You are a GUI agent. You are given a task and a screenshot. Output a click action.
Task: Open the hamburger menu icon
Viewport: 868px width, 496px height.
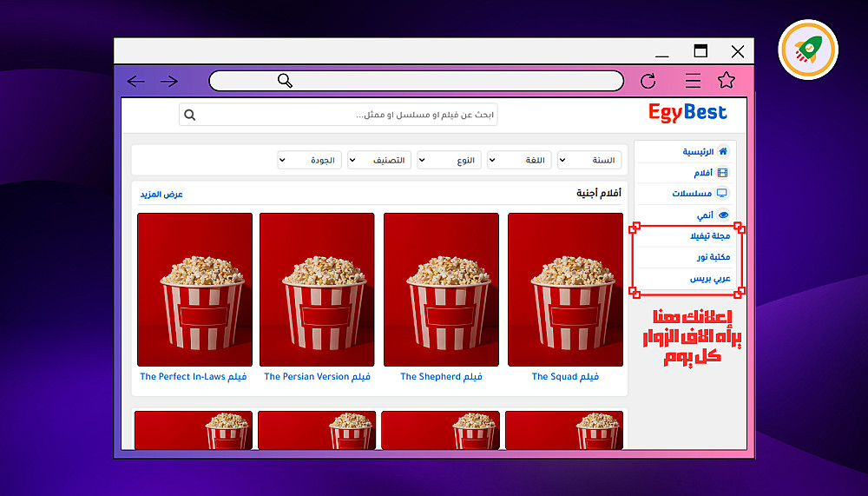pyautogui.click(x=693, y=81)
